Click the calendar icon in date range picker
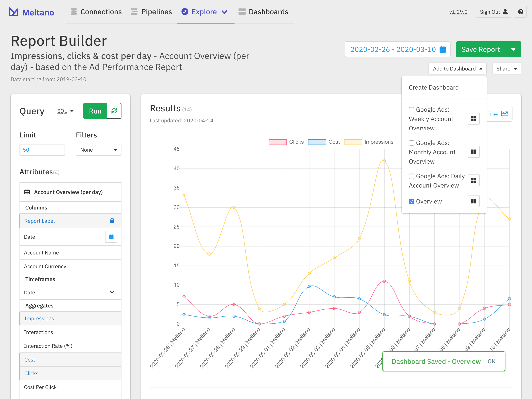 tap(442, 49)
